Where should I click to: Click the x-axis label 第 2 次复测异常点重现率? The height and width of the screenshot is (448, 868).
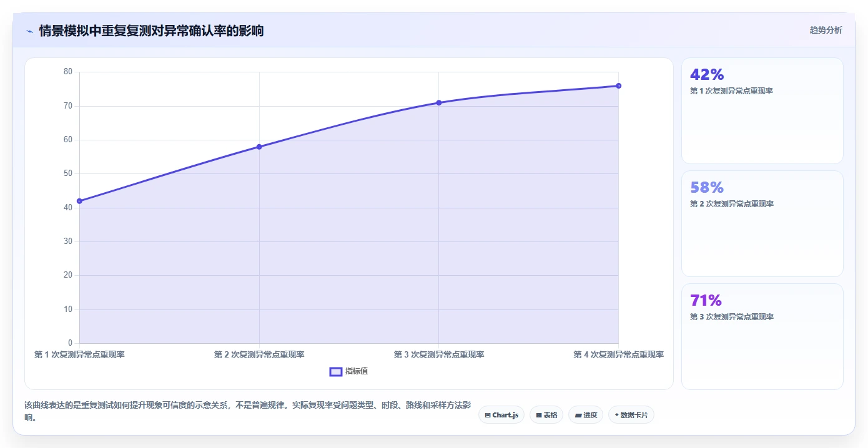259,354
